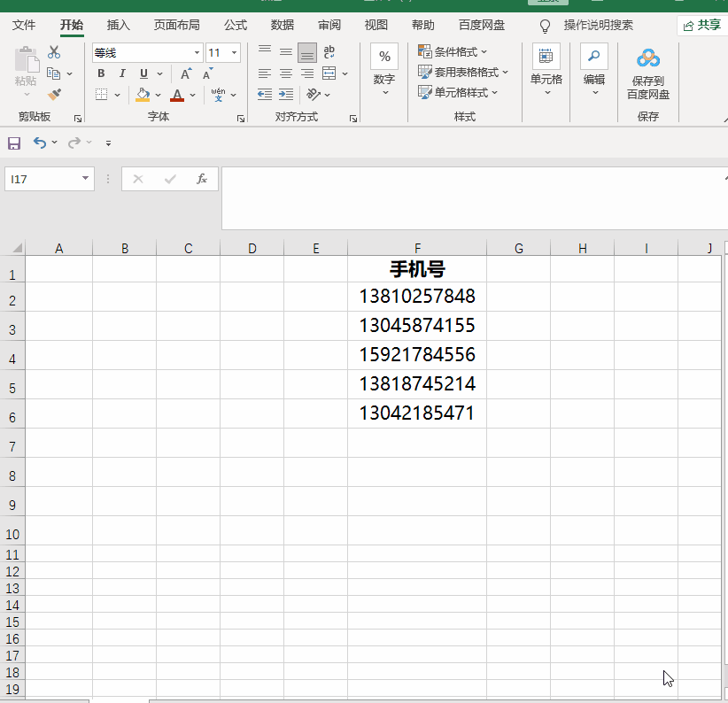Toggle Bold formatting
The image size is (728, 703).
(101, 73)
